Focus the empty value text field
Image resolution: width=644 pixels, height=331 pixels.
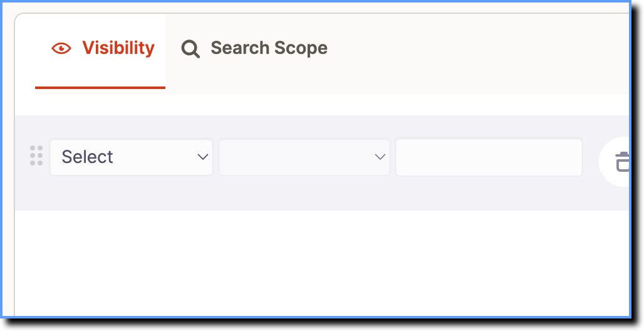489,157
